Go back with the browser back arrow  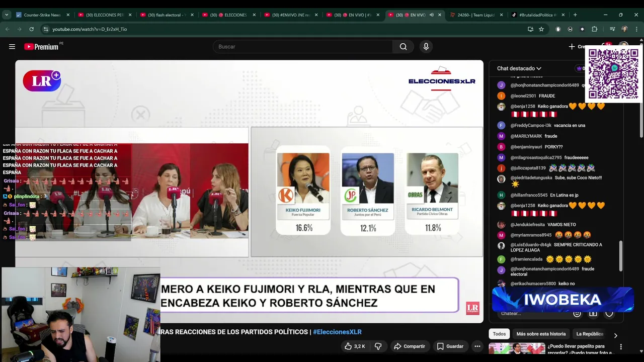pos(7,29)
